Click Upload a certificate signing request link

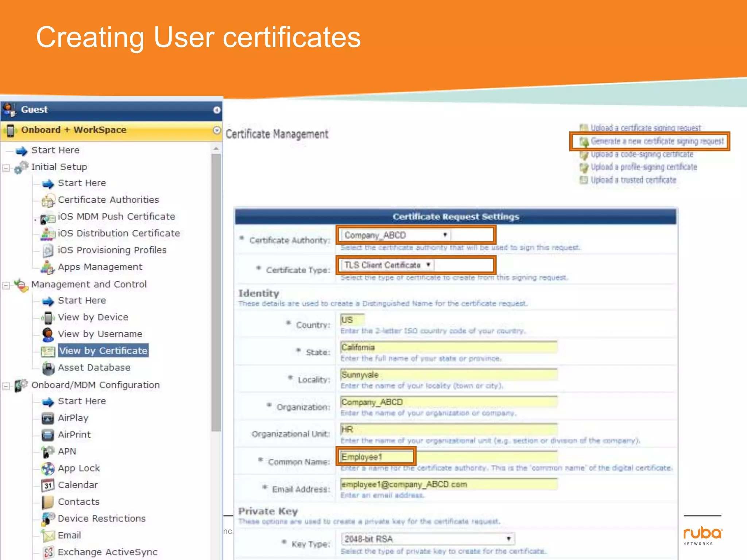coord(646,128)
